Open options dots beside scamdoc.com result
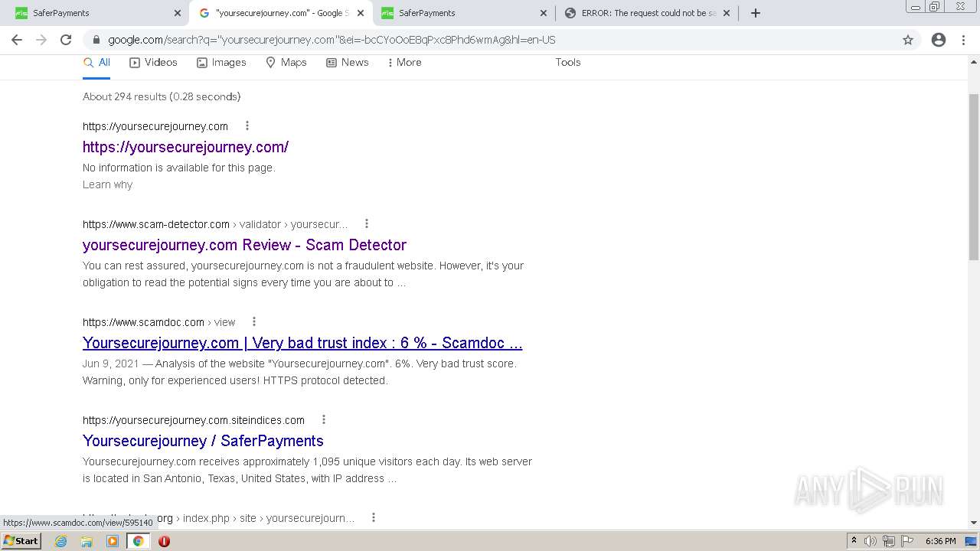The width and height of the screenshot is (980, 551). [x=254, y=321]
